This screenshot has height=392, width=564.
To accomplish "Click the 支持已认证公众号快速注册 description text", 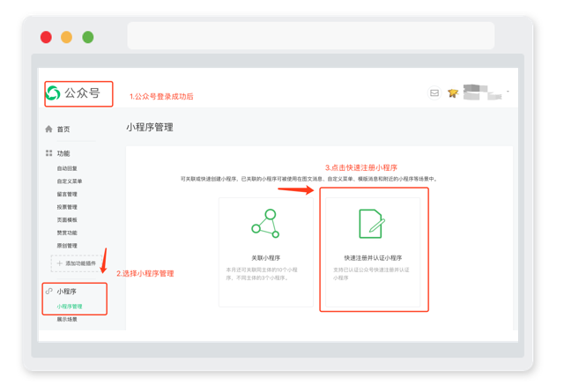I will click(x=371, y=274).
